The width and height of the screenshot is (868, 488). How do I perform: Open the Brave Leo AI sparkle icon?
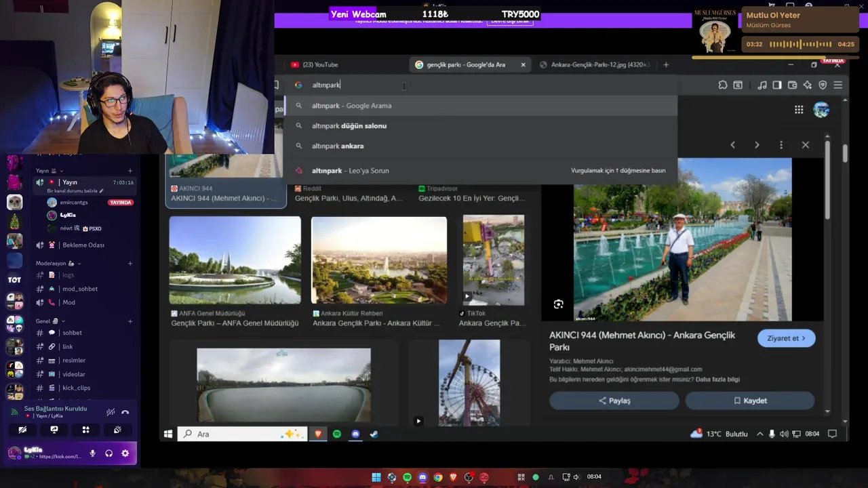807,85
